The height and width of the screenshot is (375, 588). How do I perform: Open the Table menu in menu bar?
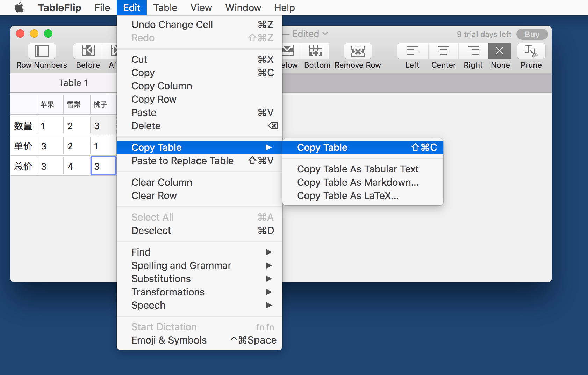click(165, 8)
